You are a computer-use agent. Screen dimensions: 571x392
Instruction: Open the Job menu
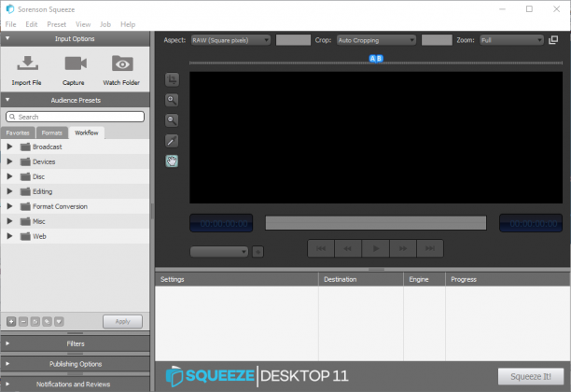(105, 24)
